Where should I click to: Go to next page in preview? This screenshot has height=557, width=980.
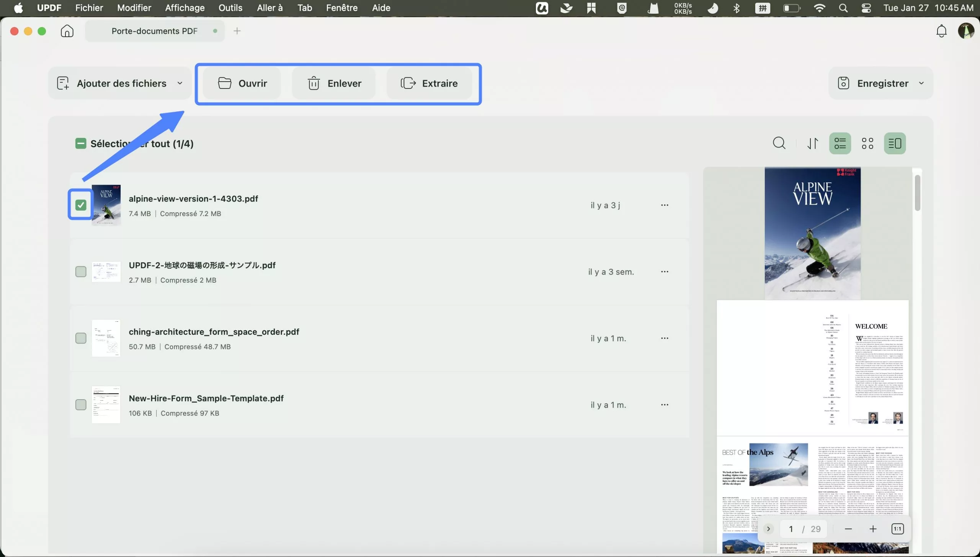tap(769, 528)
